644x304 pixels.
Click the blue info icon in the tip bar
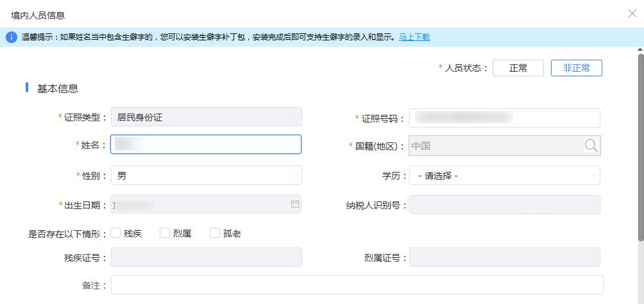tap(11, 37)
